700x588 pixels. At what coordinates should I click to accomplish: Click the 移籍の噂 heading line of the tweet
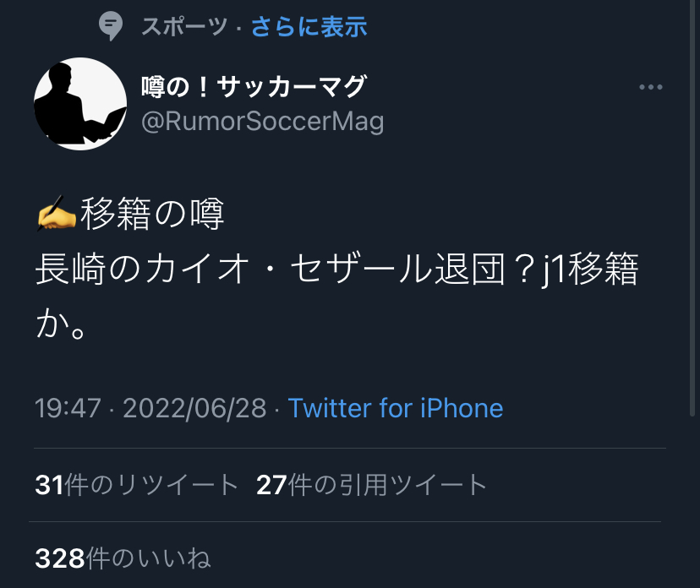pyautogui.click(x=152, y=213)
